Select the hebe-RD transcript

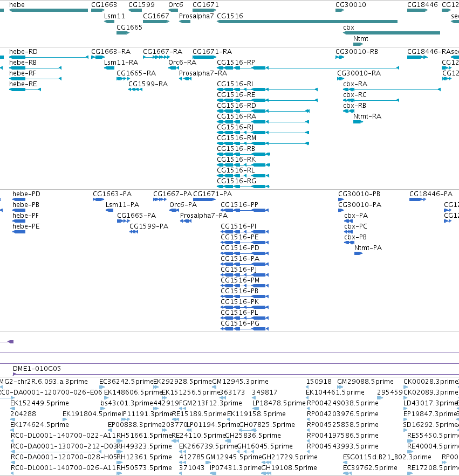(x=49, y=57)
